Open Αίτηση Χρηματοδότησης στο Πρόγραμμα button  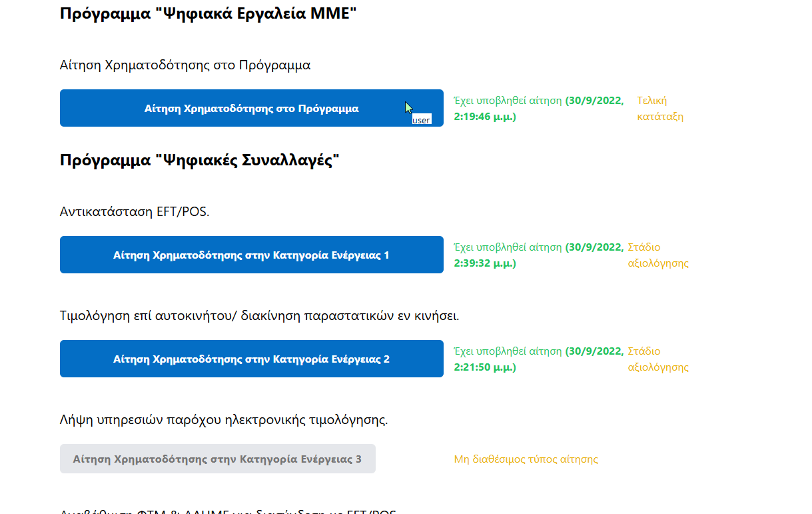pyautogui.click(x=252, y=108)
